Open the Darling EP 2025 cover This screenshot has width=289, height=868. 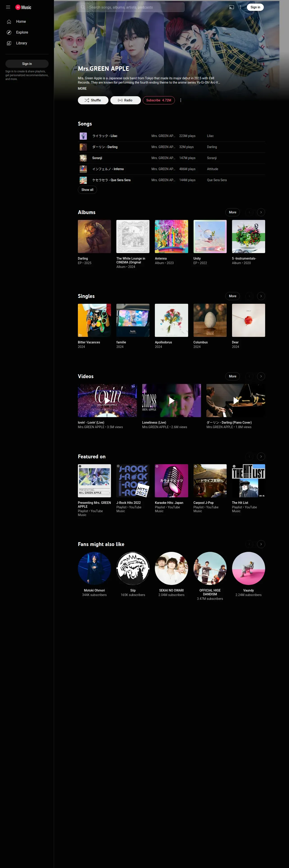(x=94, y=237)
